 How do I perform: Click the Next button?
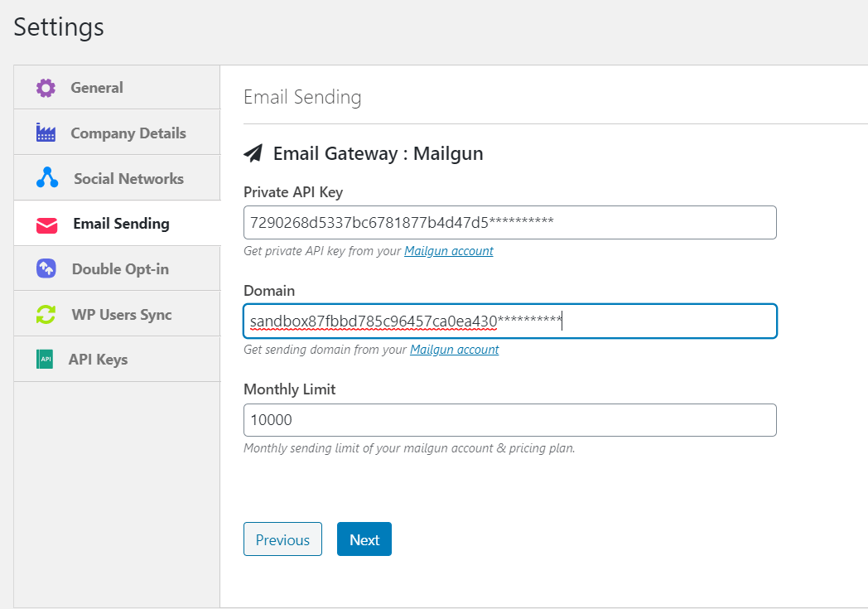coord(364,539)
